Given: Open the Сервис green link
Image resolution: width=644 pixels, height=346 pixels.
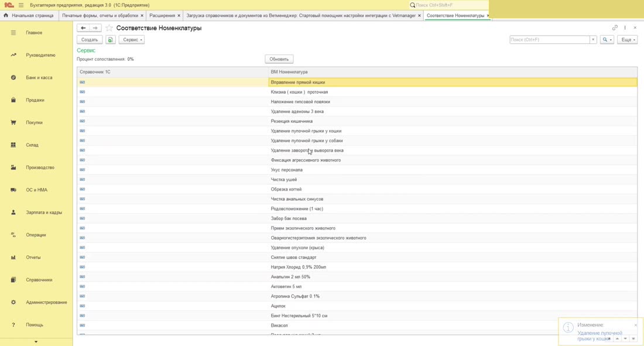Looking at the screenshot, I should (86, 50).
